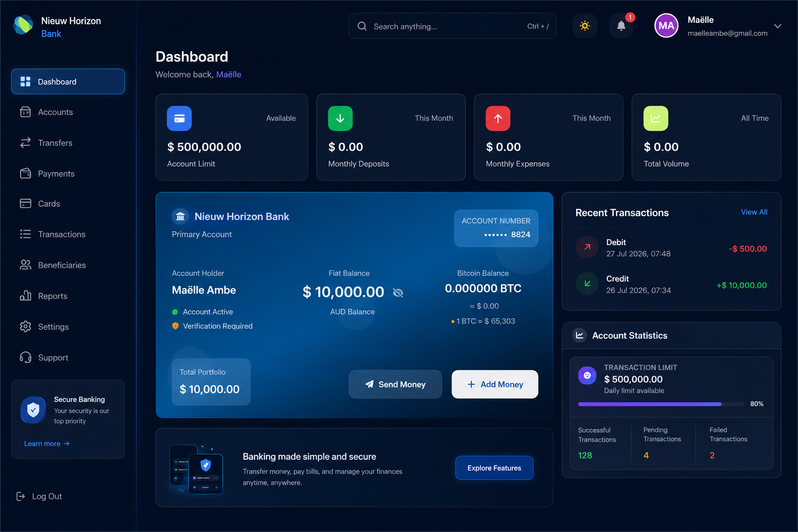Click the Support headset icon

25,357
